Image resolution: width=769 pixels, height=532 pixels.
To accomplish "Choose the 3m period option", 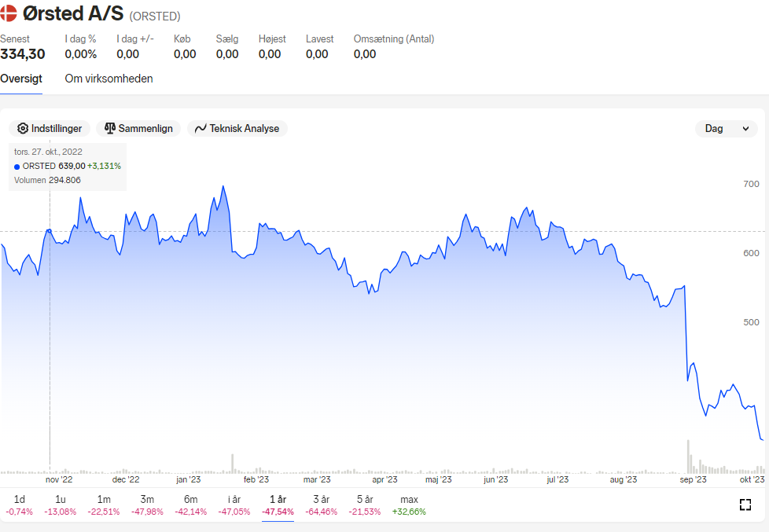I will click(x=147, y=505).
